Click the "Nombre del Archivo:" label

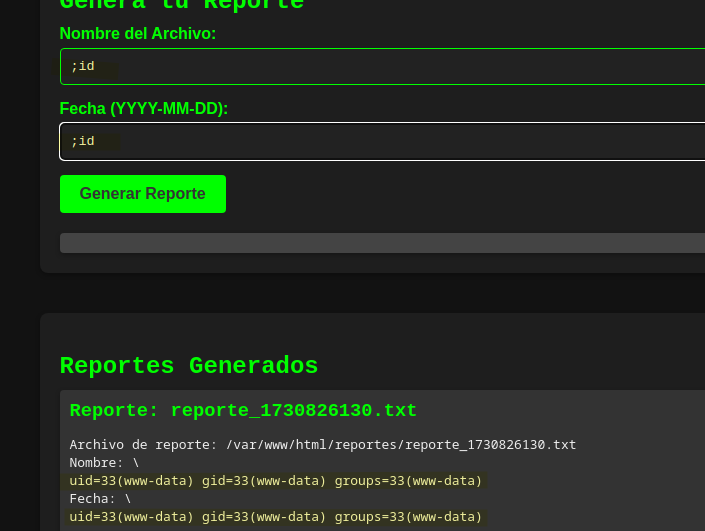point(138,34)
